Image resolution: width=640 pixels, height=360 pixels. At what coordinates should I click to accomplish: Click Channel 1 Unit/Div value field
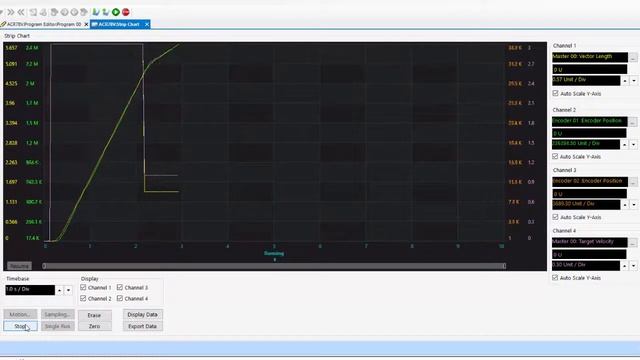pyautogui.click(x=586, y=80)
